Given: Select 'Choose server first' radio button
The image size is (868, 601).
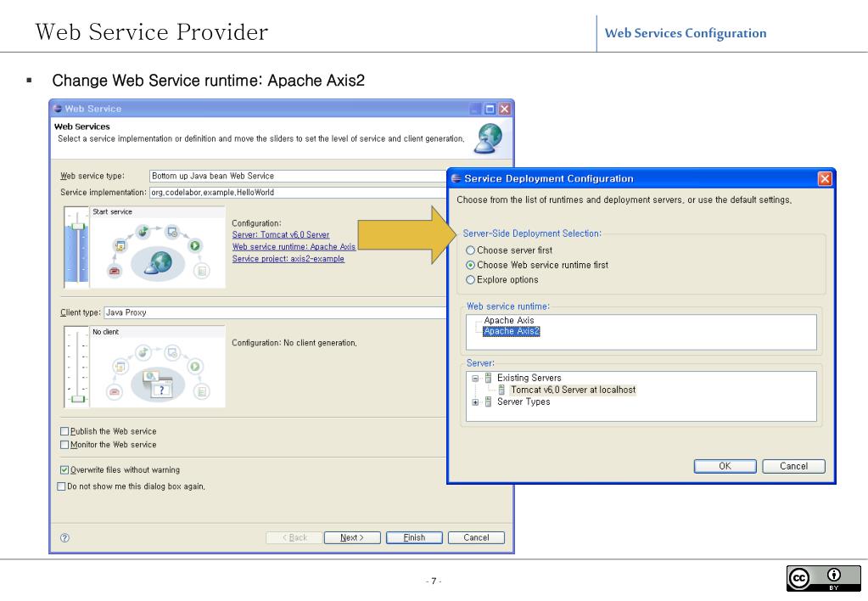Looking at the screenshot, I should [x=471, y=250].
